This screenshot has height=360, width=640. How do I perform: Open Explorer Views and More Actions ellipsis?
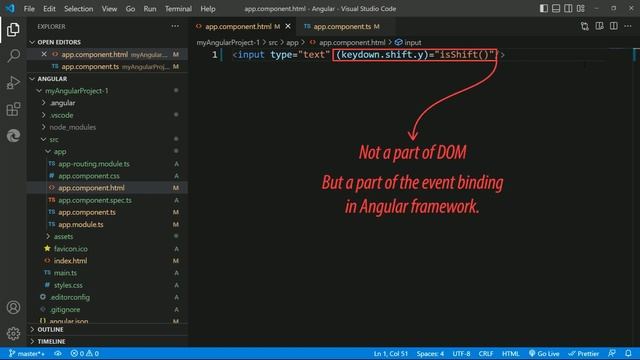pyautogui.click(x=175, y=26)
